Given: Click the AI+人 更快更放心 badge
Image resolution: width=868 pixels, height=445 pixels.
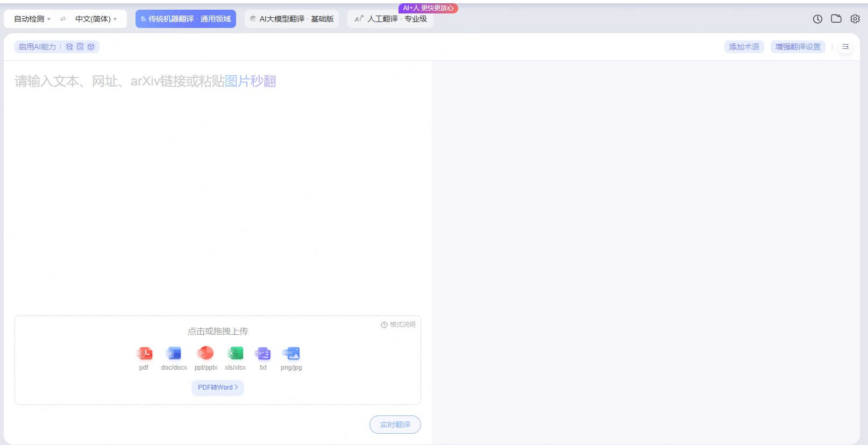Looking at the screenshot, I should [x=428, y=8].
